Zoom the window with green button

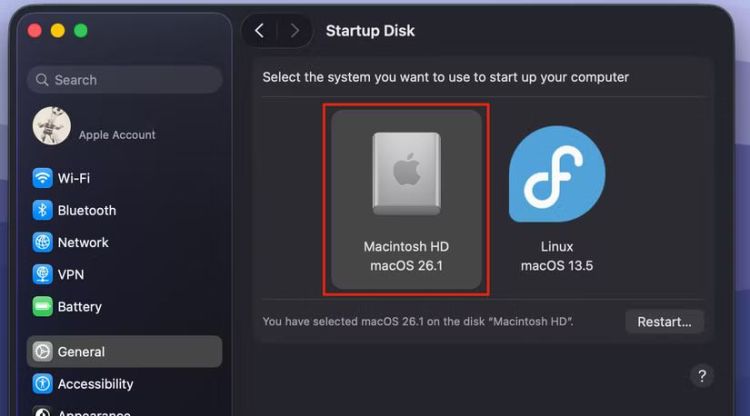pos(81,31)
